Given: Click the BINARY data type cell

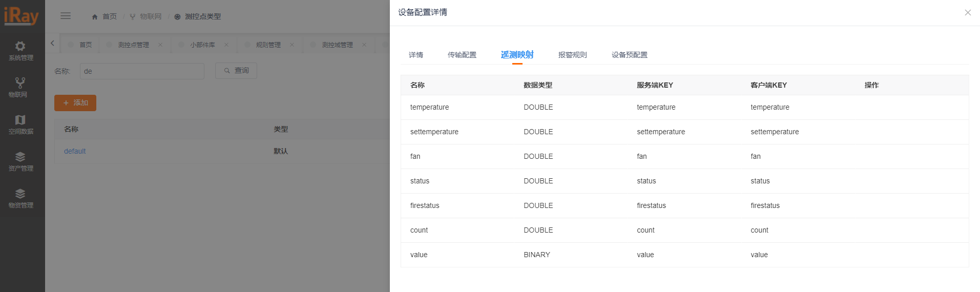Looking at the screenshot, I should pyautogui.click(x=537, y=255).
